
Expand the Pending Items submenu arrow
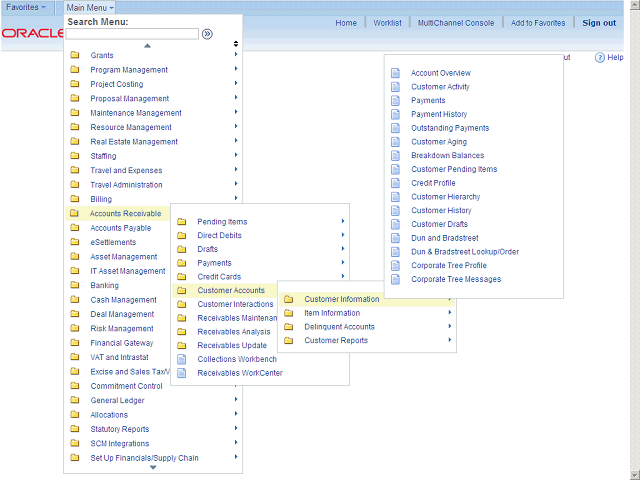[343, 222]
